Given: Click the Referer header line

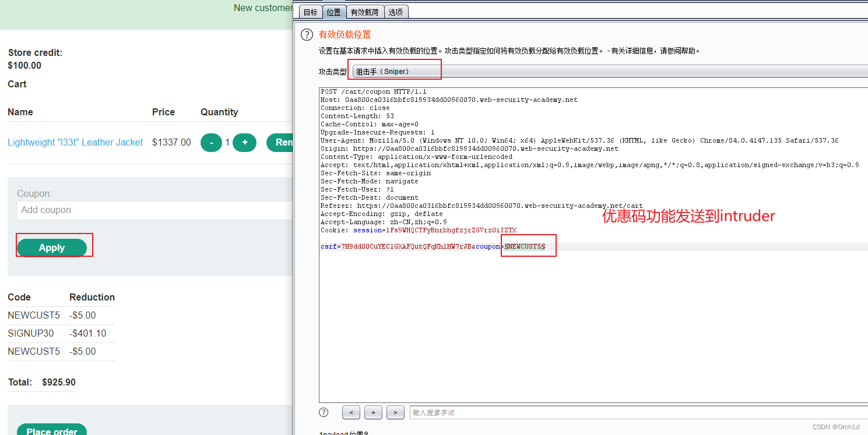Looking at the screenshot, I should pos(482,206).
